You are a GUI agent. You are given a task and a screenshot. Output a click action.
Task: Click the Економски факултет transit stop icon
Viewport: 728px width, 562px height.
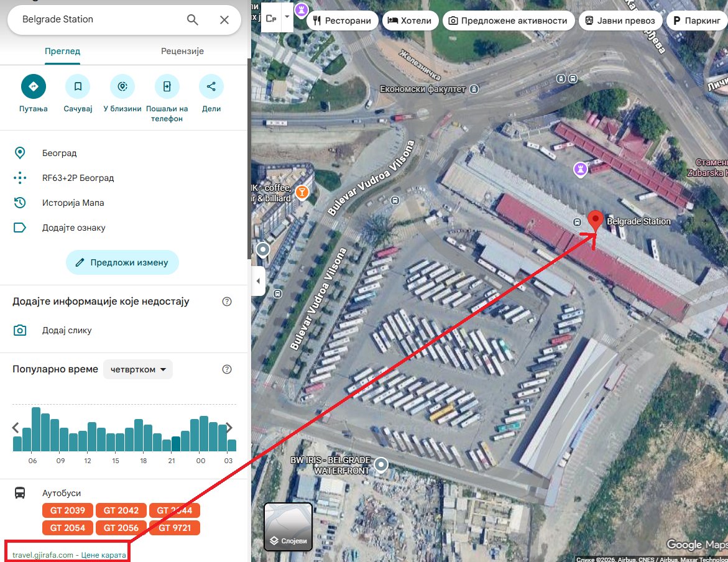[x=474, y=89]
